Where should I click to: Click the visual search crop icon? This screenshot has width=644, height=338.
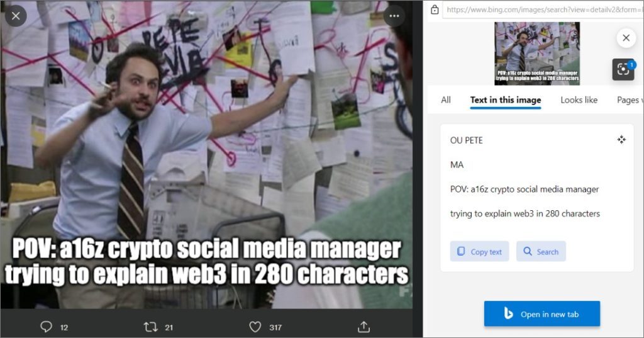[x=623, y=69]
